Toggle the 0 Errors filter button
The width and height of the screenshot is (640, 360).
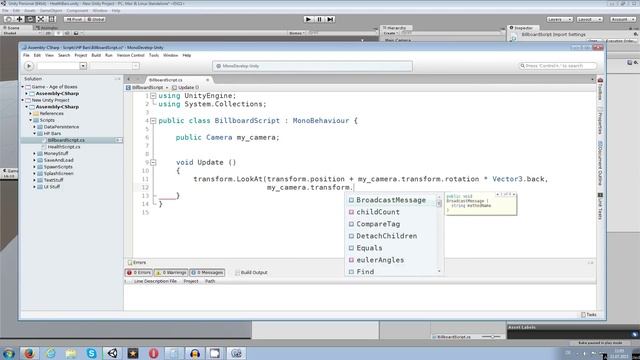click(139, 272)
